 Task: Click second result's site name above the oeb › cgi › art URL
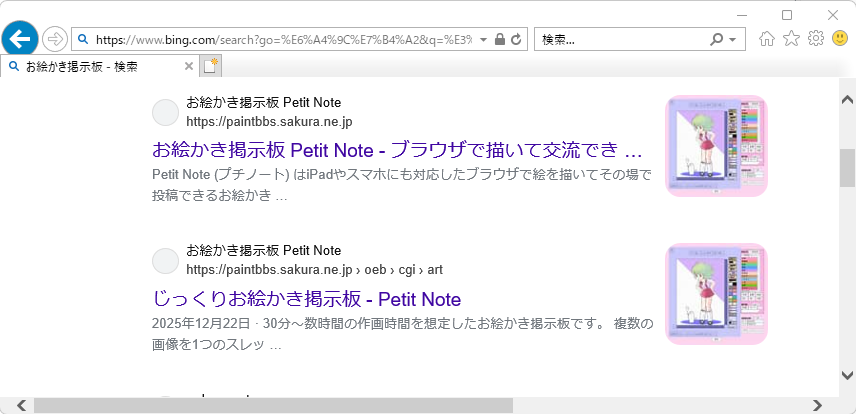(264, 250)
